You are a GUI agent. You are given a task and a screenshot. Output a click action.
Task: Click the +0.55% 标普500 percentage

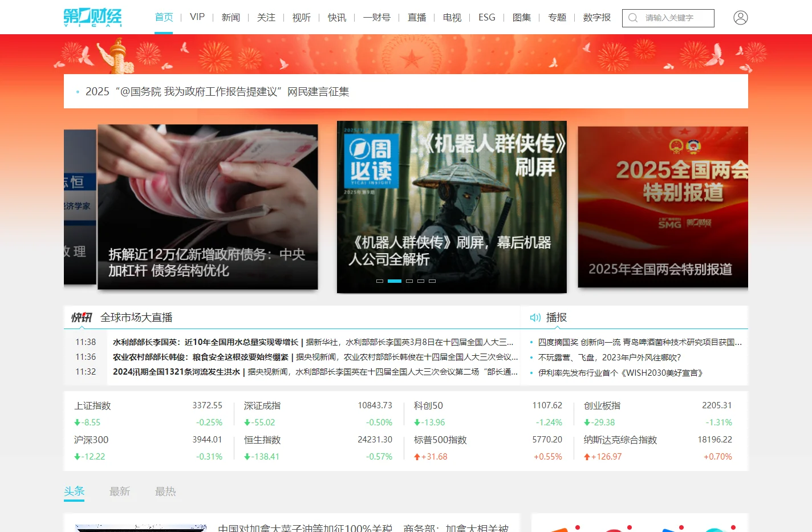548,457
